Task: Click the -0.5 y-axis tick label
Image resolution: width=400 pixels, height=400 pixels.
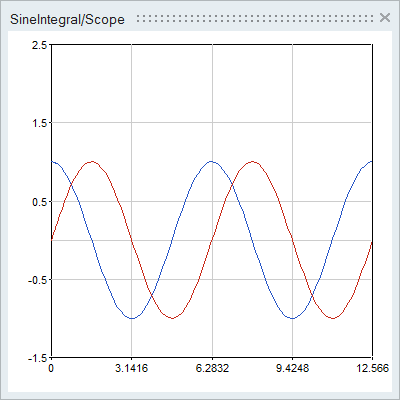Action: (38, 280)
